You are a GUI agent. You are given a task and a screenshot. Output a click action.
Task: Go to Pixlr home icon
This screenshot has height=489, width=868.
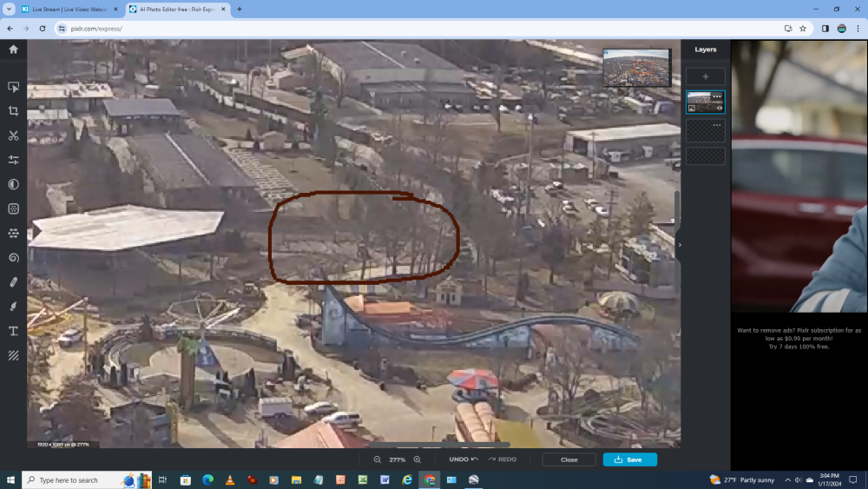point(13,50)
